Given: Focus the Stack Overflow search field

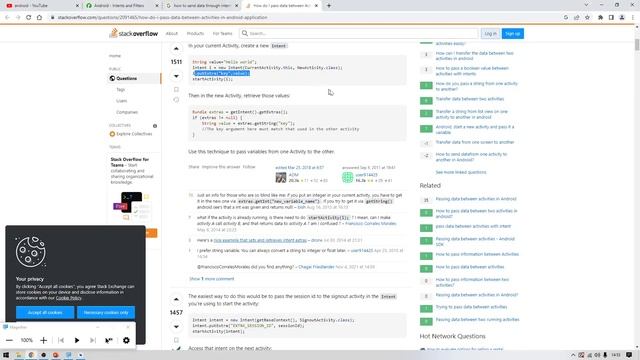Looking at the screenshot, I should click(x=358, y=33).
